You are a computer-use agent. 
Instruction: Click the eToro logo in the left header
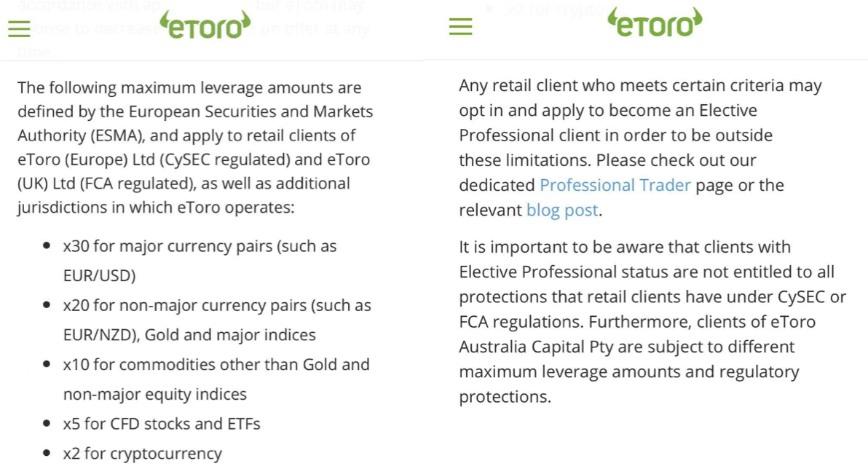pyautogui.click(x=205, y=25)
